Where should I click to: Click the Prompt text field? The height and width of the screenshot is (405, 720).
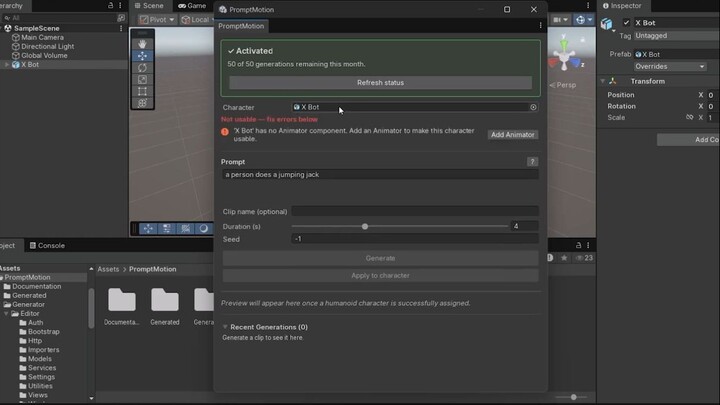(380, 174)
